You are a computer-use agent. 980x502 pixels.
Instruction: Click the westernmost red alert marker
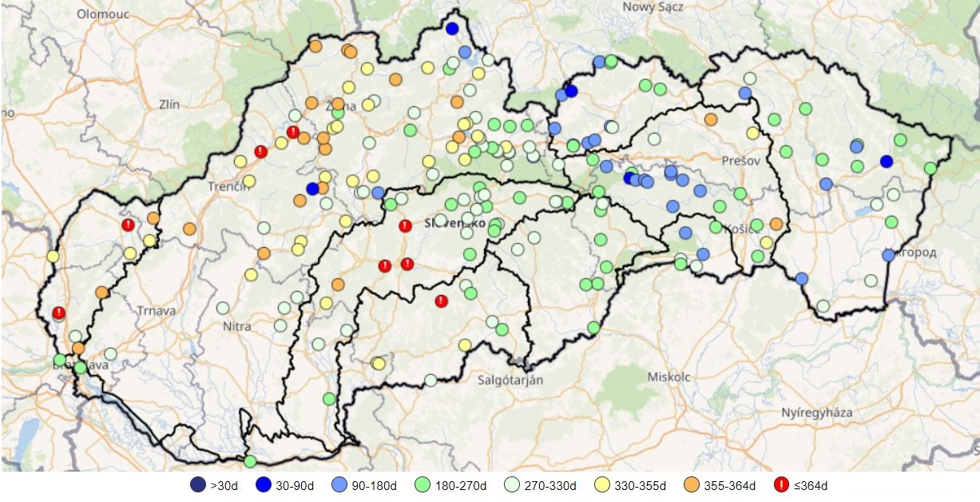point(58,313)
